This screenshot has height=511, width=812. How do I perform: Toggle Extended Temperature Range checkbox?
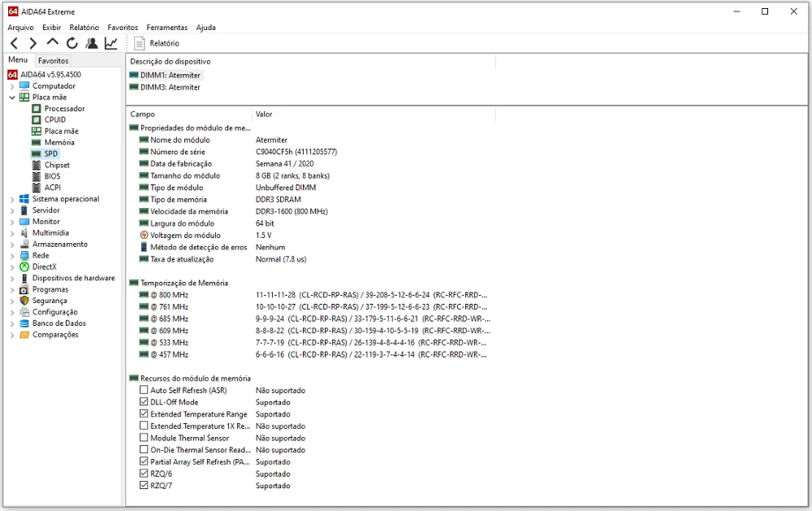pos(144,414)
